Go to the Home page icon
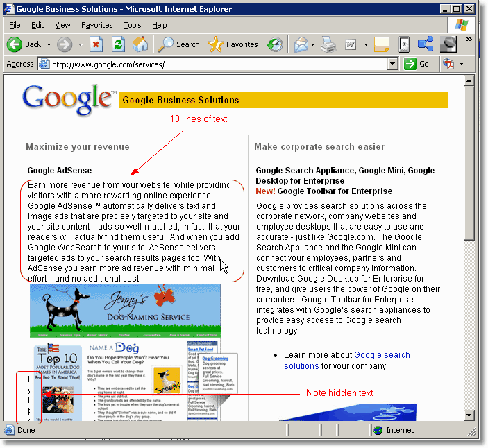 coord(140,44)
